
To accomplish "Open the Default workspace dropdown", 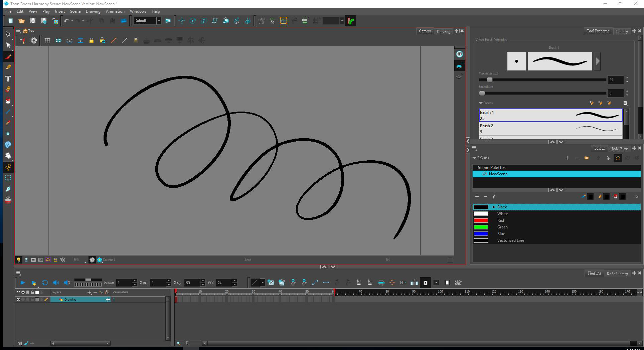I will [159, 21].
